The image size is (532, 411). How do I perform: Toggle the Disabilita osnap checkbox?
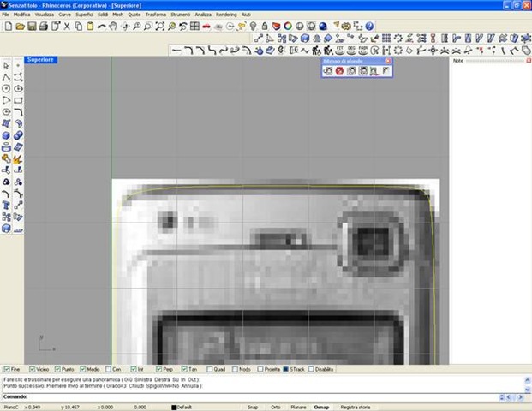(312, 369)
